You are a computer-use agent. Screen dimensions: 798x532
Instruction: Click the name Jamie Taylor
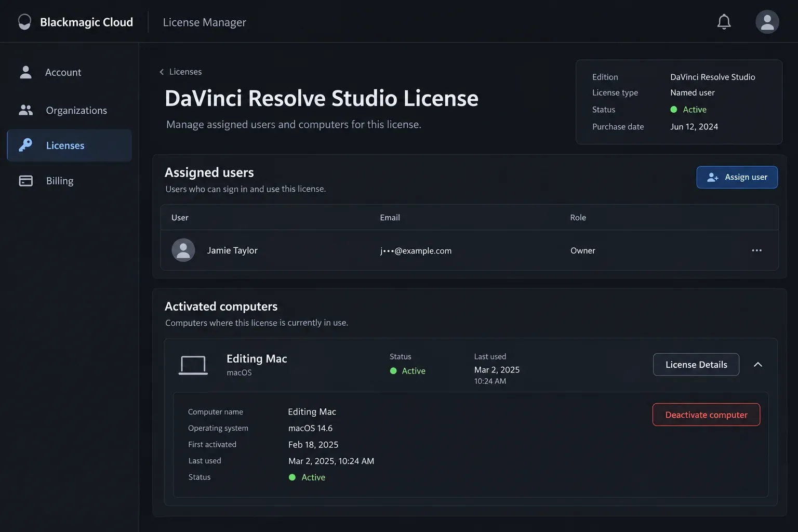click(232, 250)
